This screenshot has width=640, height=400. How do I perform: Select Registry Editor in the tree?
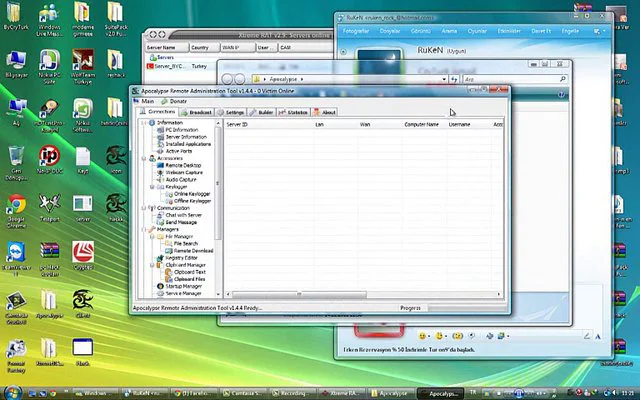(x=180, y=257)
